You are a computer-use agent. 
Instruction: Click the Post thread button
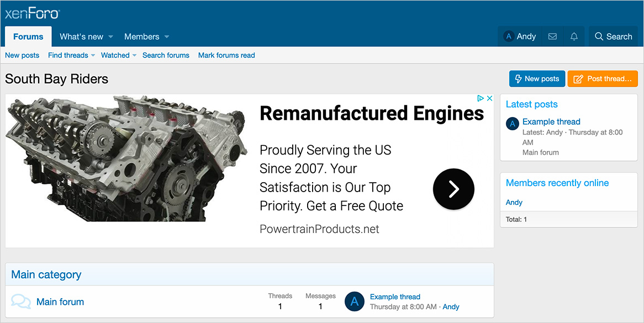pos(602,79)
